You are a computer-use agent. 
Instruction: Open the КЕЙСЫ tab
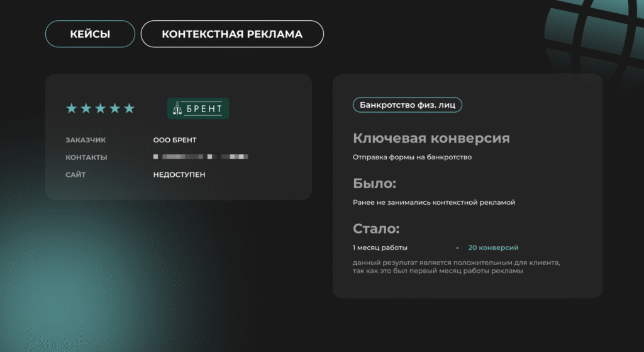point(90,34)
